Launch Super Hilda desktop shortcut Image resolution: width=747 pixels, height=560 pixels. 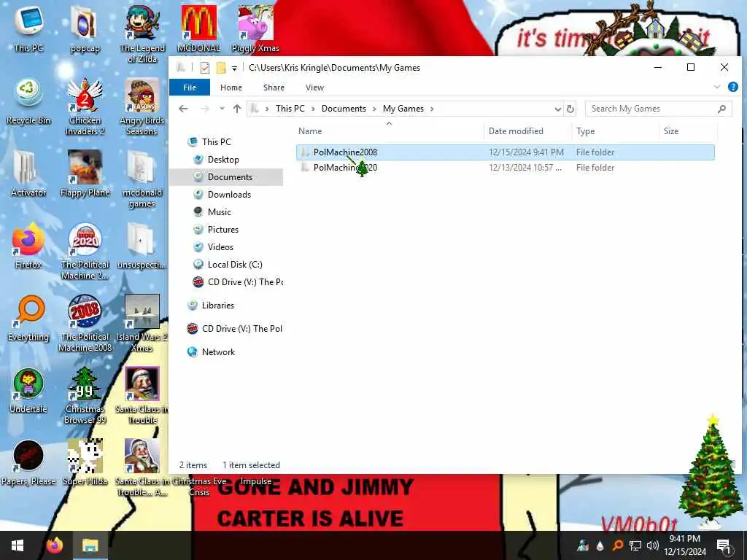point(85,462)
